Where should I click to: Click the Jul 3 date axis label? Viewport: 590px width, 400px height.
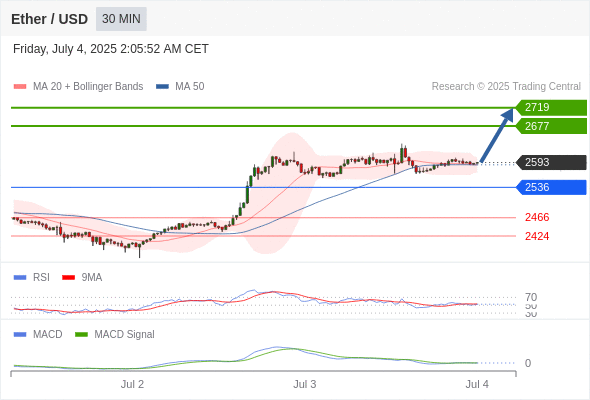(304, 384)
